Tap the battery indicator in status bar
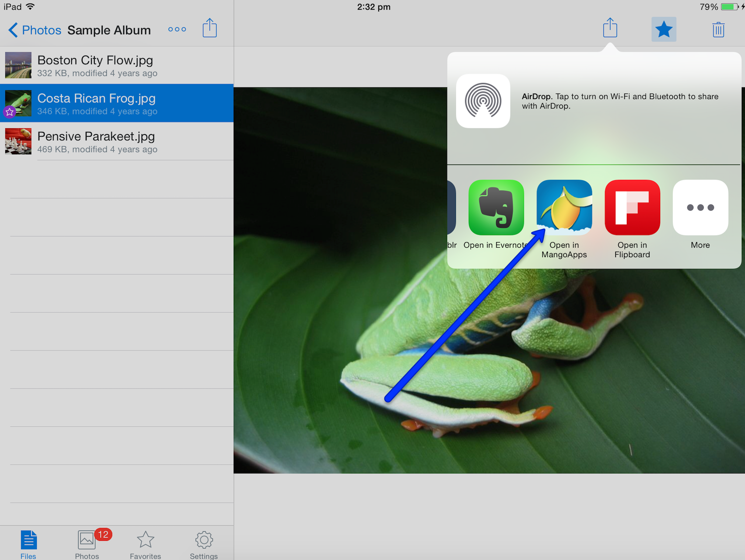The width and height of the screenshot is (745, 560). pyautogui.click(x=730, y=7)
